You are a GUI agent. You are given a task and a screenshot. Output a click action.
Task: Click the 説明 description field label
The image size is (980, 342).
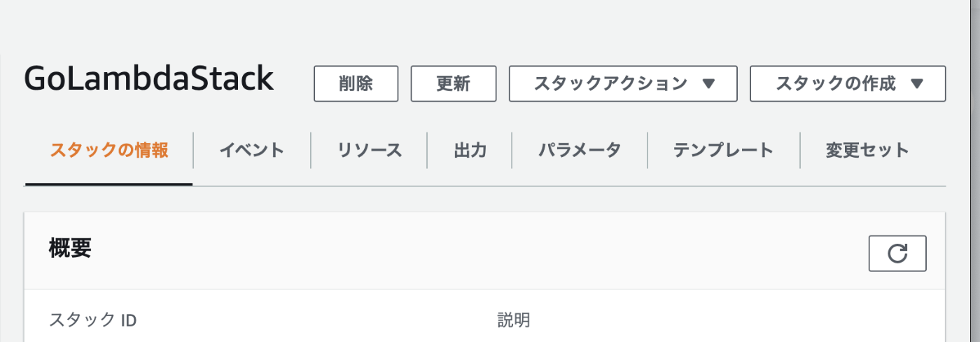pyautogui.click(x=514, y=320)
